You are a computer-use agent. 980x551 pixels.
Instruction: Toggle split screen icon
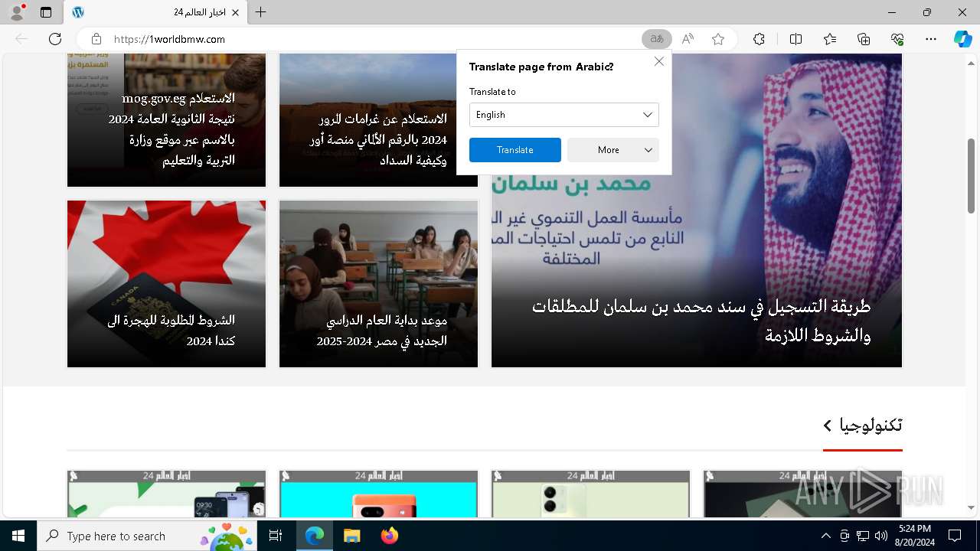click(795, 39)
